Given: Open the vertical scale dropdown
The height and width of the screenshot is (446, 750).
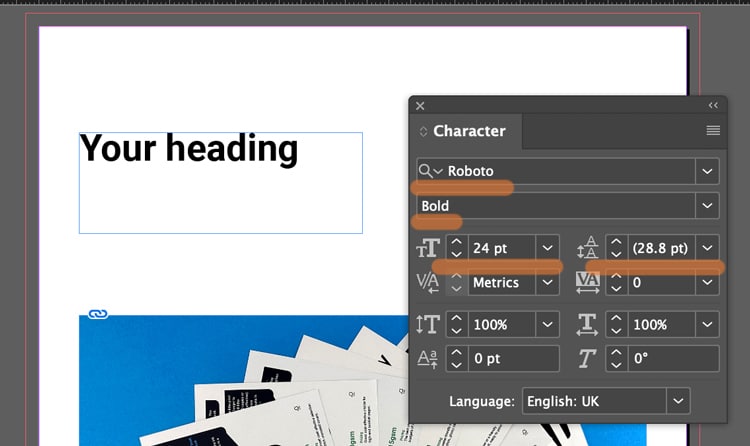Looking at the screenshot, I should [547, 324].
